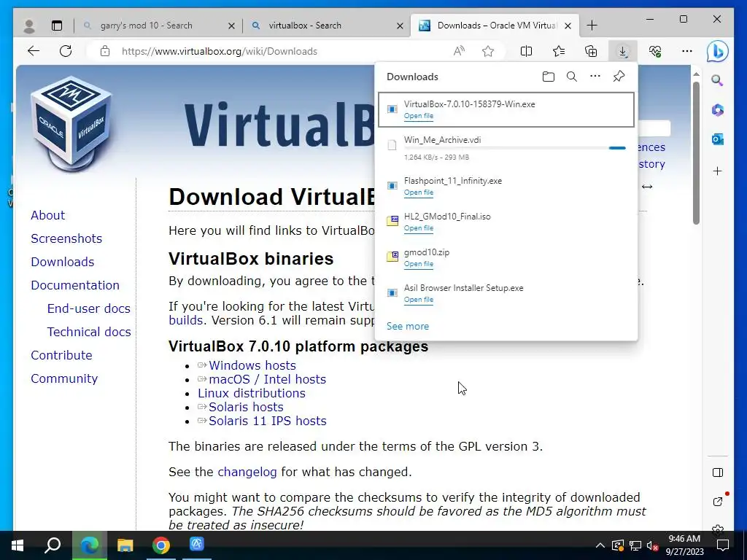The width and height of the screenshot is (747, 560).
Task: Open the Community link
Action: click(x=64, y=378)
